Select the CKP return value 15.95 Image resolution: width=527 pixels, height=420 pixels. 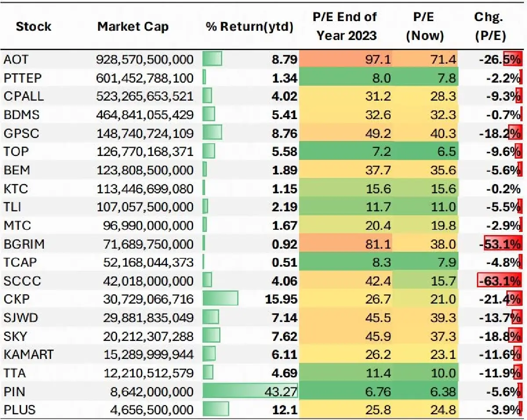281,299
